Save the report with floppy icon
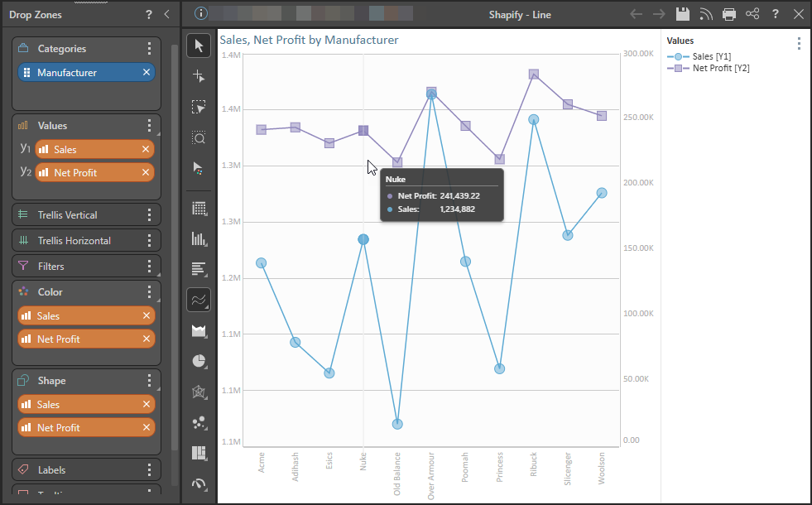Screen dimensions: 812x505 click(683, 14)
